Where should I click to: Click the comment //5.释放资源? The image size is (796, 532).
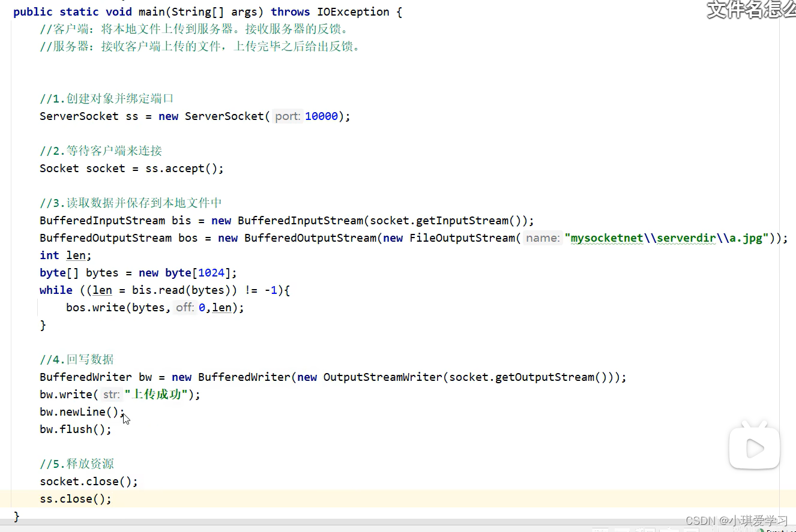[x=77, y=464]
